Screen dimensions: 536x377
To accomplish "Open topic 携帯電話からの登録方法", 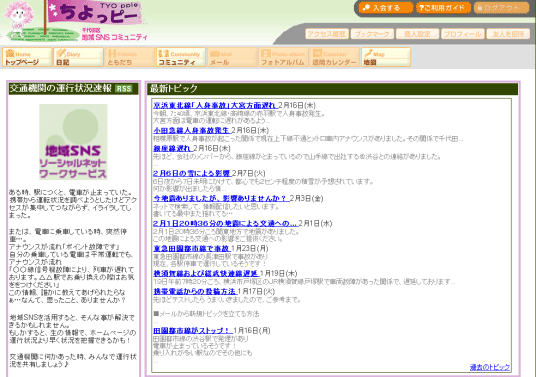I will (x=195, y=291).
